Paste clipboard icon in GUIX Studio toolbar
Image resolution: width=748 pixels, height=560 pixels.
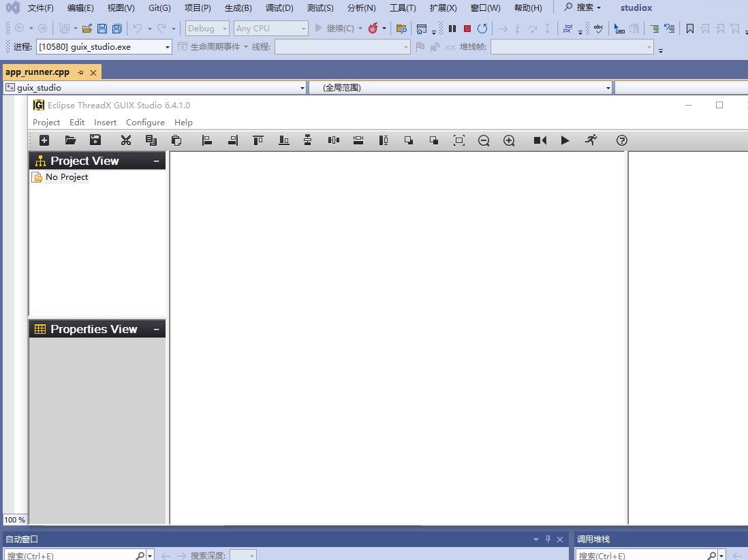[176, 140]
